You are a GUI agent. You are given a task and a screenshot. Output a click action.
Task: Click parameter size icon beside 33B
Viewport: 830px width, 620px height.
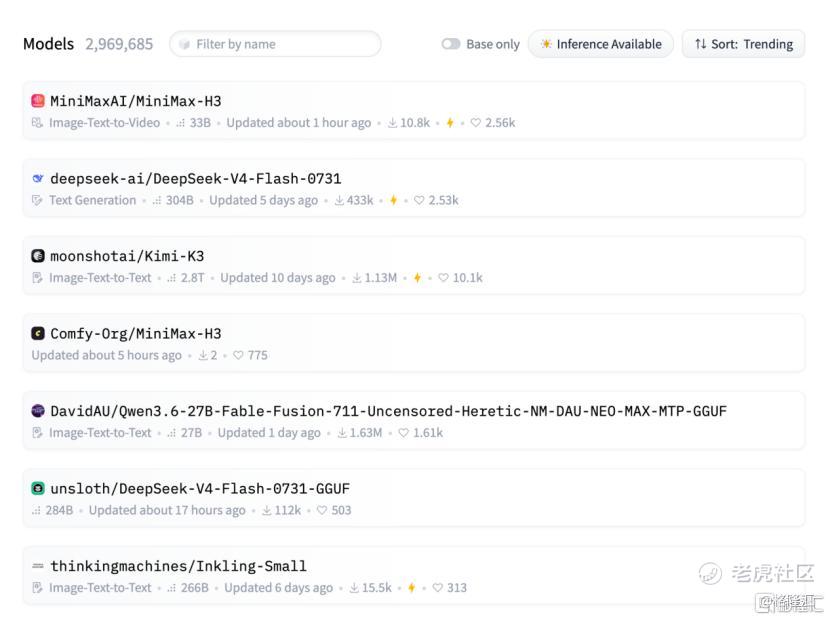coord(181,123)
